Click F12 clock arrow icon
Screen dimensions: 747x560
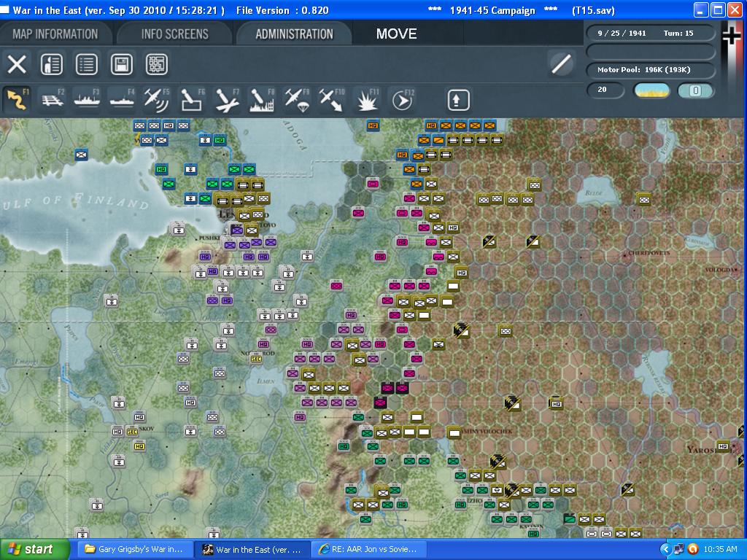tap(403, 100)
